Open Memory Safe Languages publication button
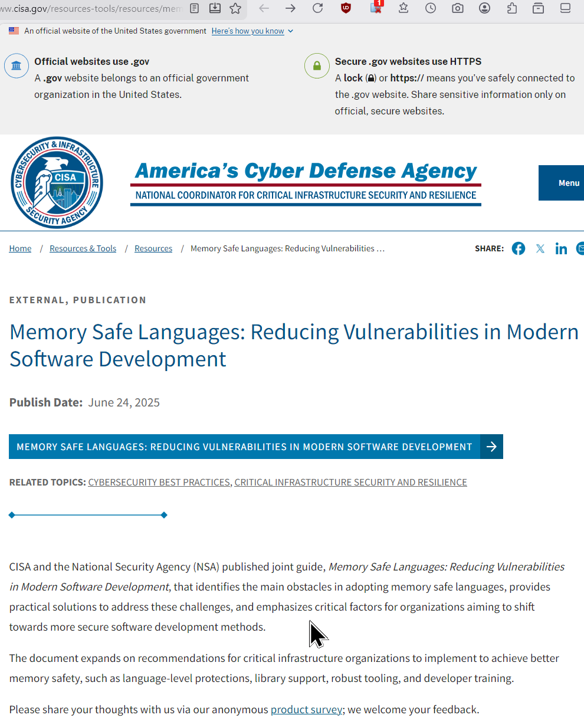 [256, 447]
